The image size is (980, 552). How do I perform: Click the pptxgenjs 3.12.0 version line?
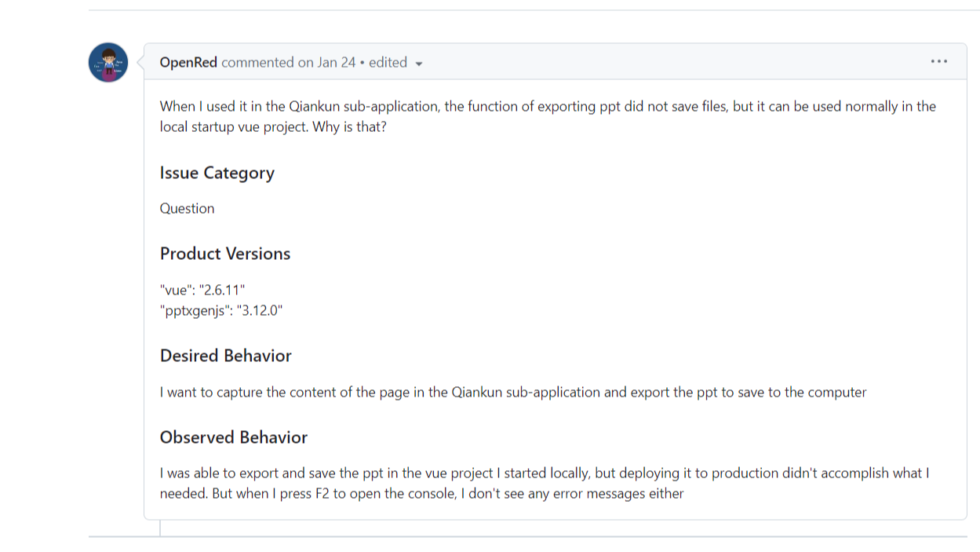pos(221,310)
